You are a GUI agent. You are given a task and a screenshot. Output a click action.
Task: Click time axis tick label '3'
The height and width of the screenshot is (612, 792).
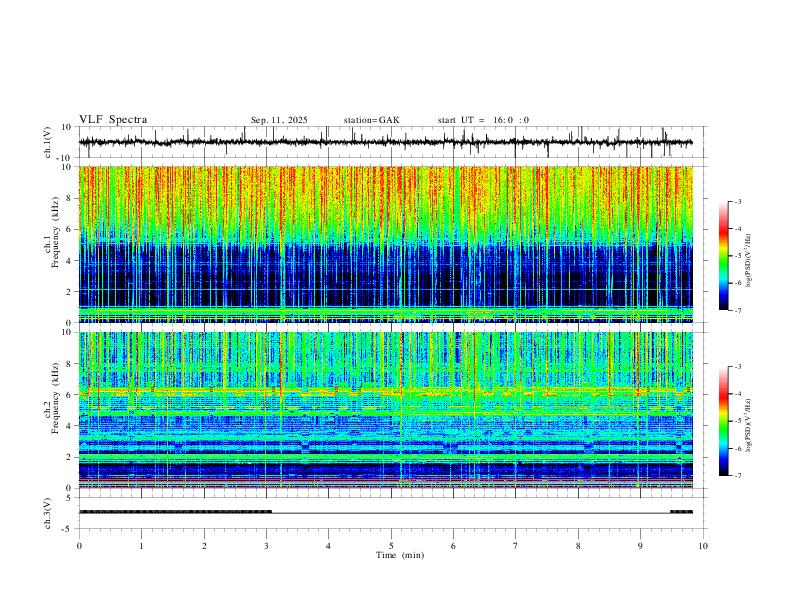(x=266, y=546)
